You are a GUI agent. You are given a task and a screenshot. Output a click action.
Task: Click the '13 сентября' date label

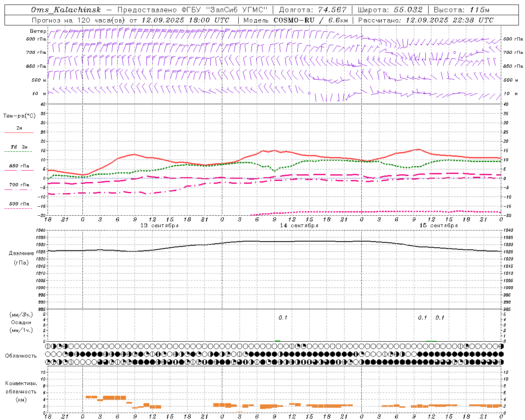(159, 226)
